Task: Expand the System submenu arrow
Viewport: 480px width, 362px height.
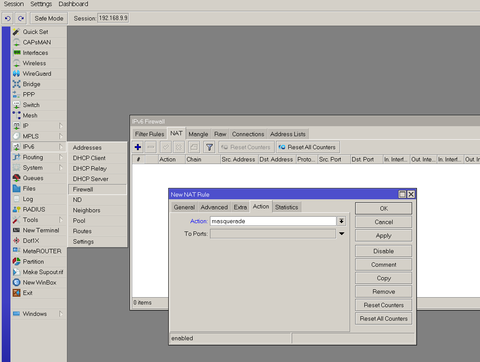Action: (61, 167)
